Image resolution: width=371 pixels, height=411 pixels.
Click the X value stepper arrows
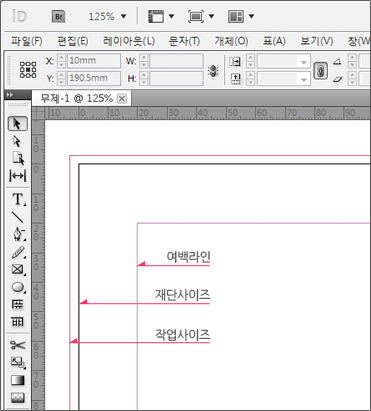click(x=61, y=61)
